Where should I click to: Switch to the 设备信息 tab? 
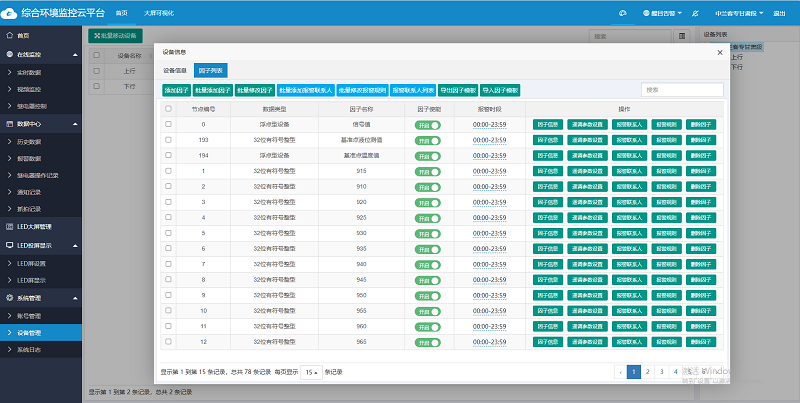(175, 71)
